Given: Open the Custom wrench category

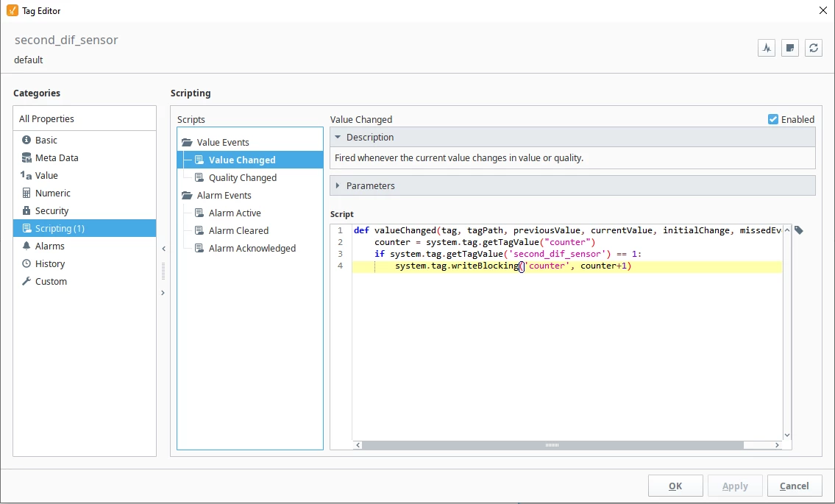Looking at the screenshot, I should [x=51, y=281].
